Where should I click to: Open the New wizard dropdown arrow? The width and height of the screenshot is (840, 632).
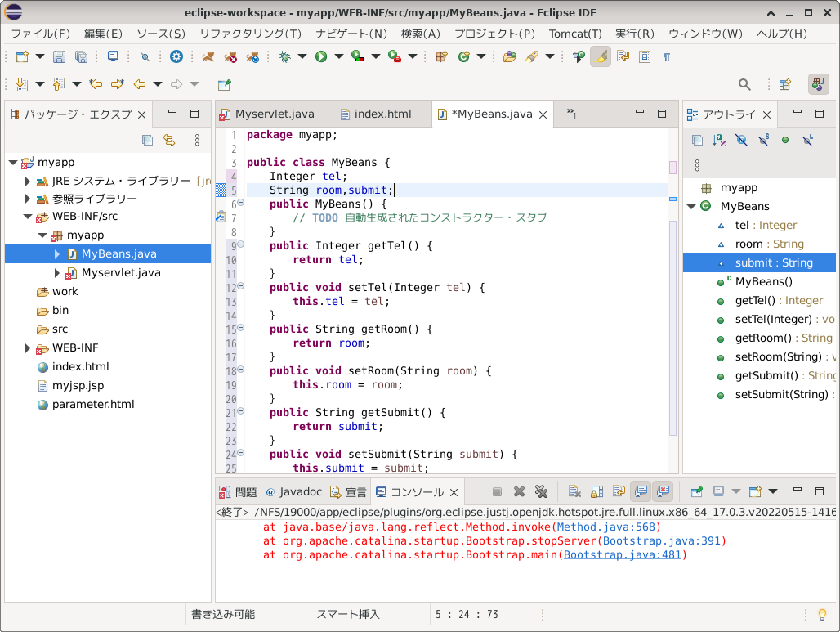pyautogui.click(x=40, y=56)
